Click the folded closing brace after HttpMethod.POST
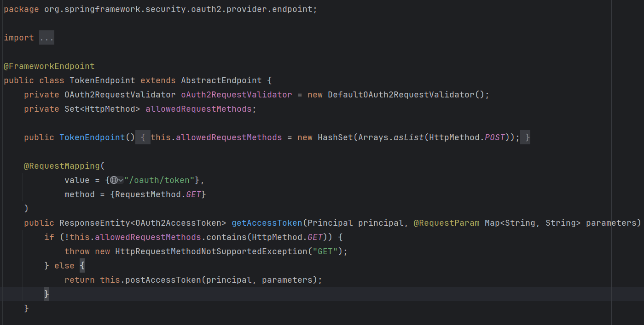 point(525,137)
